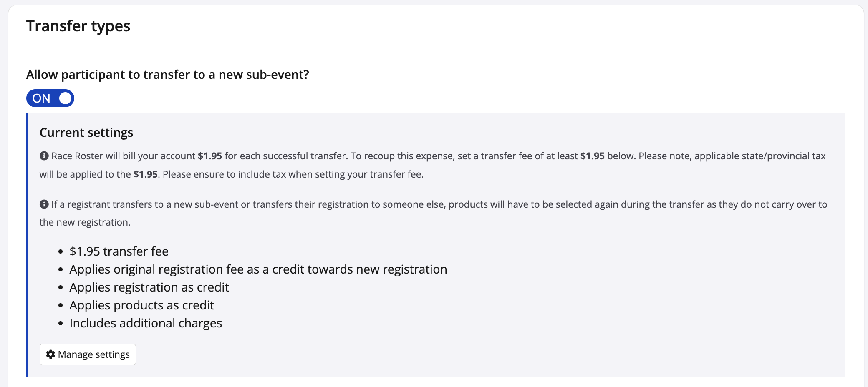Click the Current settings heading
The width and height of the screenshot is (868, 387).
(x=86, y=133)
